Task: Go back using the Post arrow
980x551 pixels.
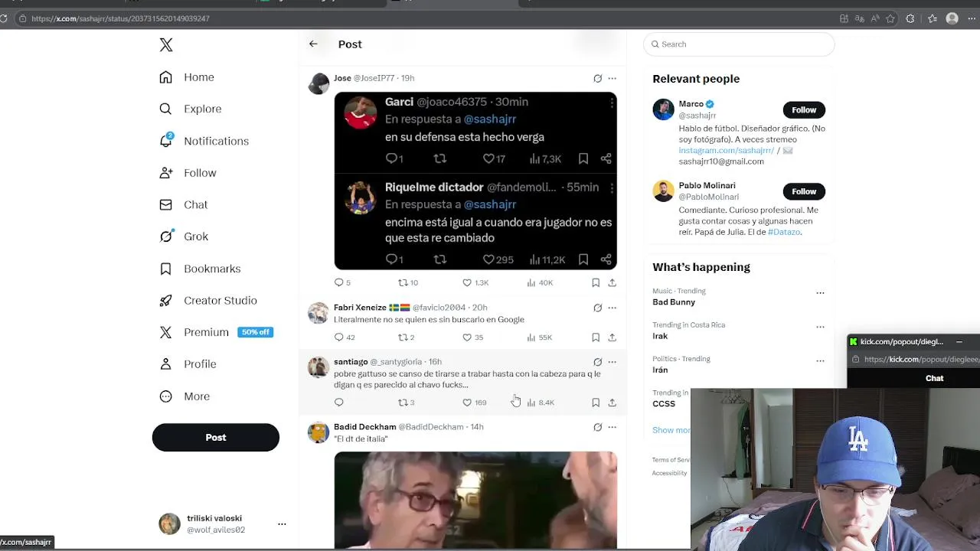Action: tap(313, 44)
